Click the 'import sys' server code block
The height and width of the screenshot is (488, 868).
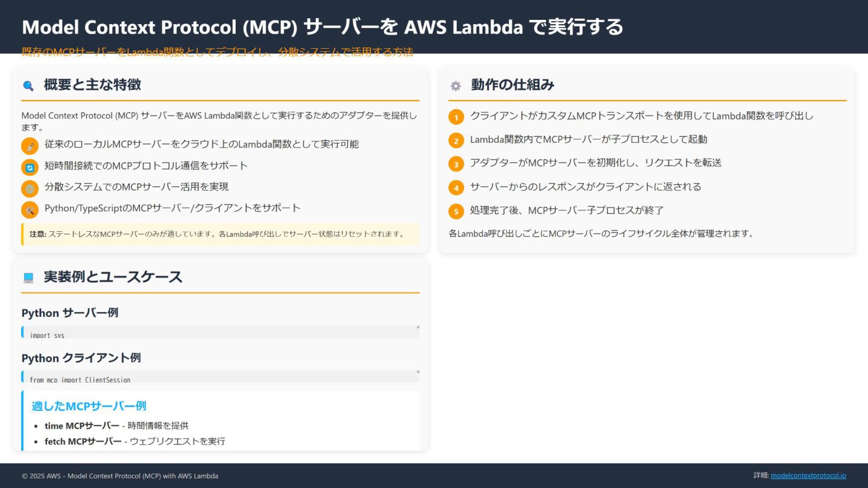point(217,333)
